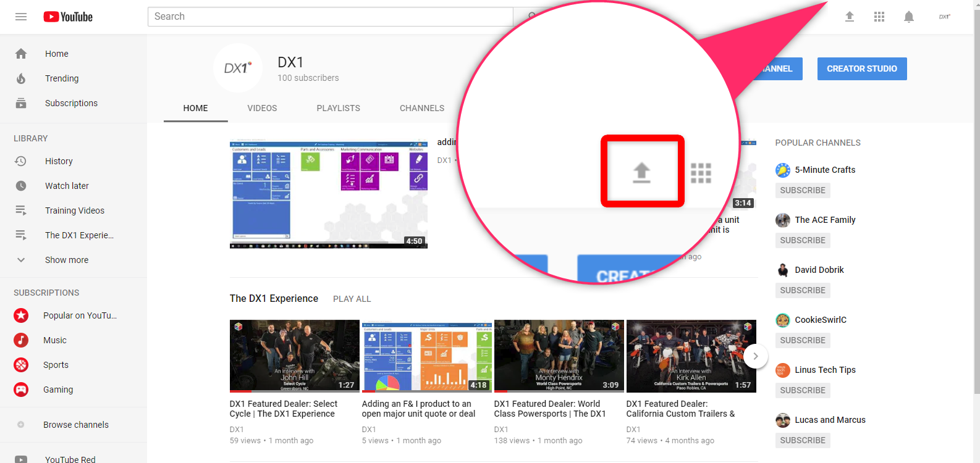980x463 pixels.
Task: Open 'DX1 Featured Dealer: Select Cycle' title
Action: point(284,409)
